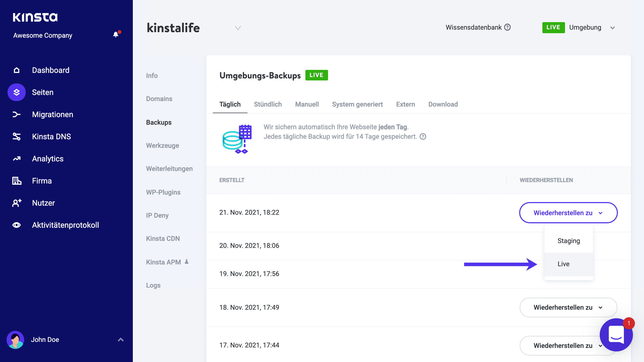Click backup date 20. Nov. 2021, 18:06
Screen dimensions: 644x362
pyautogui.click(x=249, y=246)
